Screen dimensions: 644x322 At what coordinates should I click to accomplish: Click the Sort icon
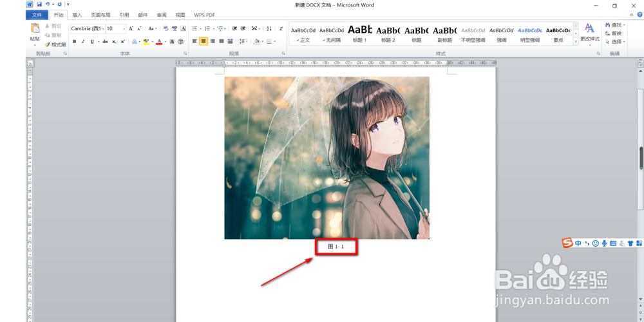269,29
